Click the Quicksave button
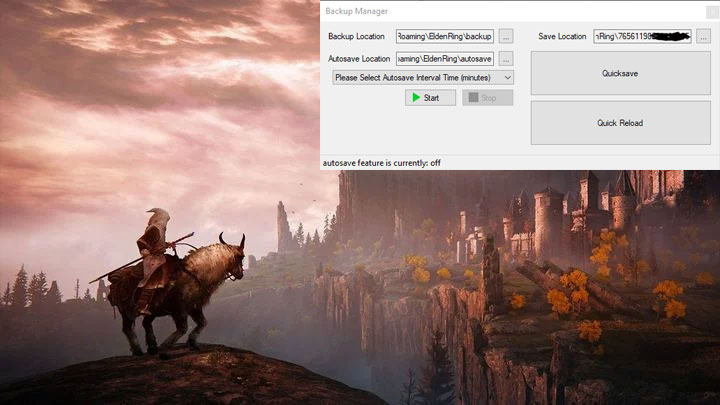The image size is (720, 405). tap(620, 73)
